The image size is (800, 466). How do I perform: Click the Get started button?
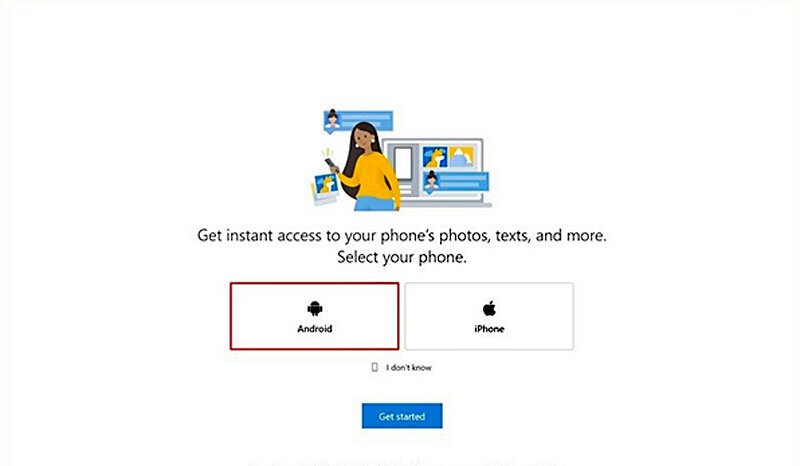coord(402,416)
